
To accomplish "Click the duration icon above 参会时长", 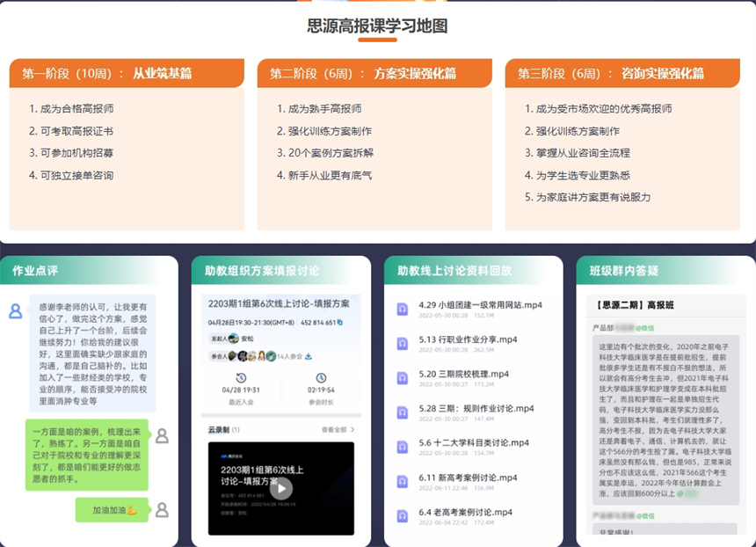I will point(321,377).
